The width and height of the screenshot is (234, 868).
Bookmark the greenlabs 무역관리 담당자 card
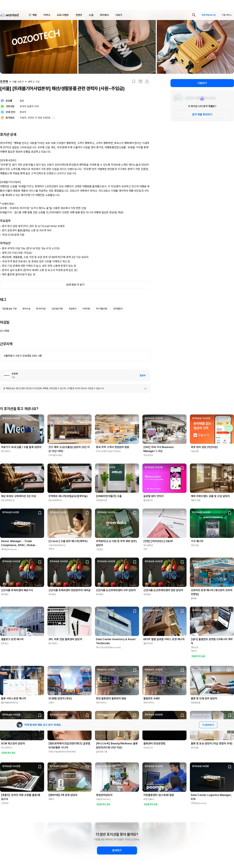(135, 513)
